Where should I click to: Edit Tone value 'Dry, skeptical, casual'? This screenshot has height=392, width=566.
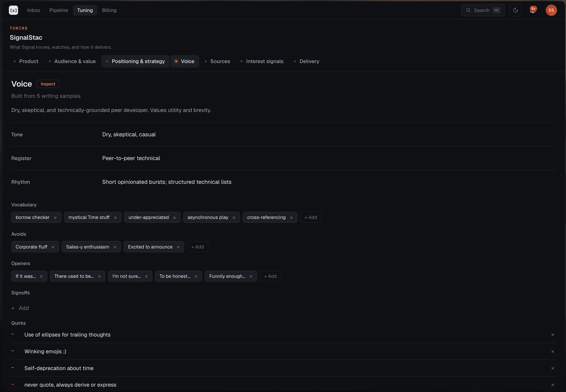(x=129, y=135)
